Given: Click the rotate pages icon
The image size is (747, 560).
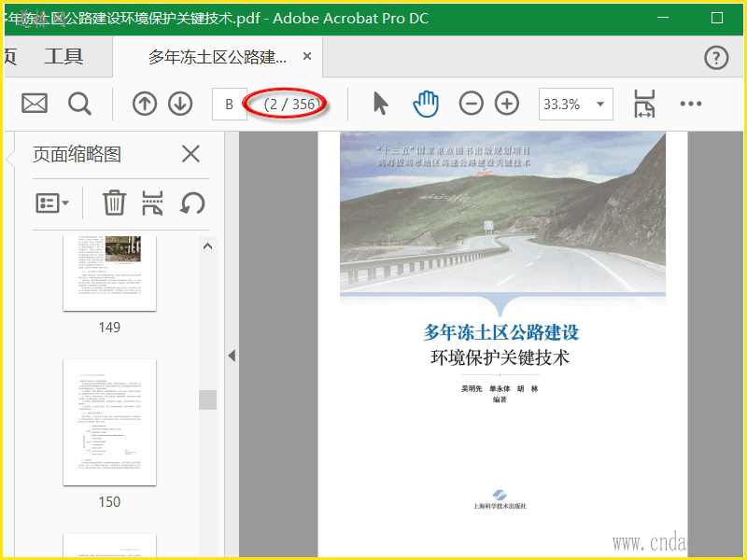Looking at the screenshot, I should point(192,203).
